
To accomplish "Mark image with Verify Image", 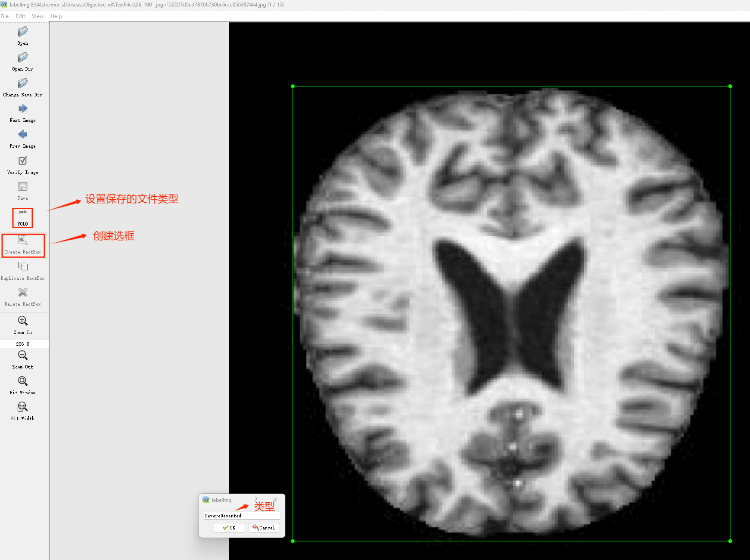I will pyautogui.click(x=23, y=165).
